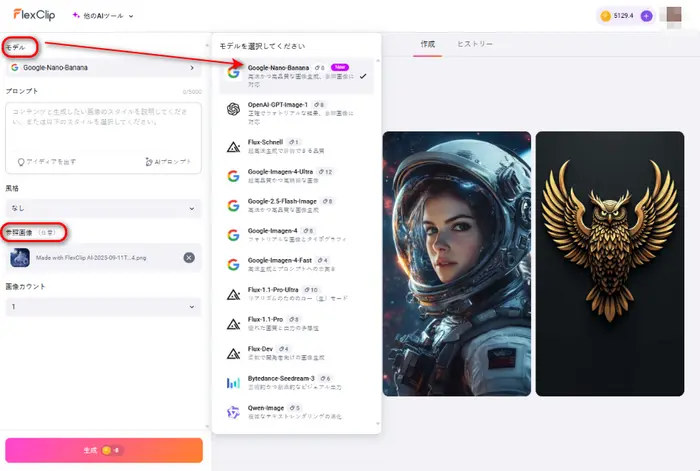Image resolution: width=700 pixels, height=471 pixels.
Task: Pick the Google-Imagen-4-Fast model
Action: pos(296,264)
